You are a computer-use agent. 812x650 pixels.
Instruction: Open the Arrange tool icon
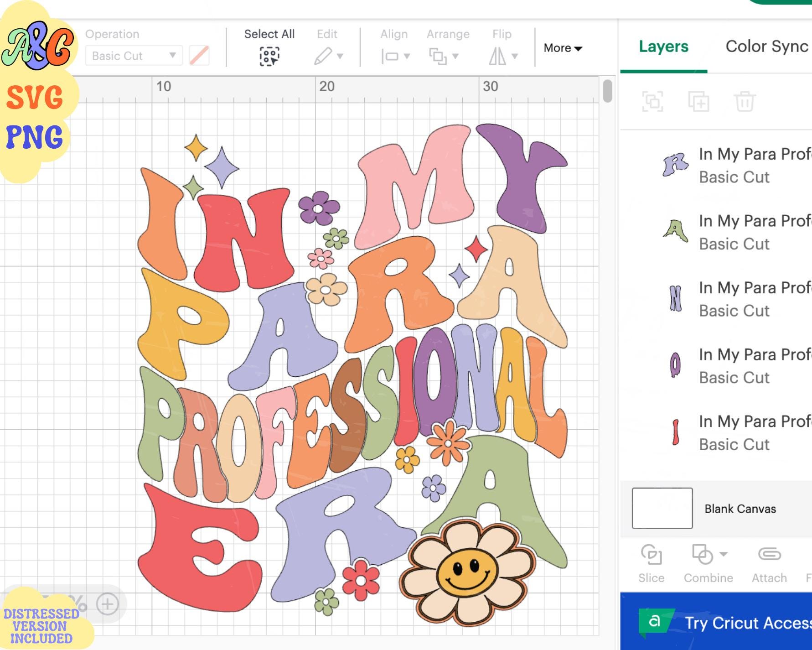point(438,57)
